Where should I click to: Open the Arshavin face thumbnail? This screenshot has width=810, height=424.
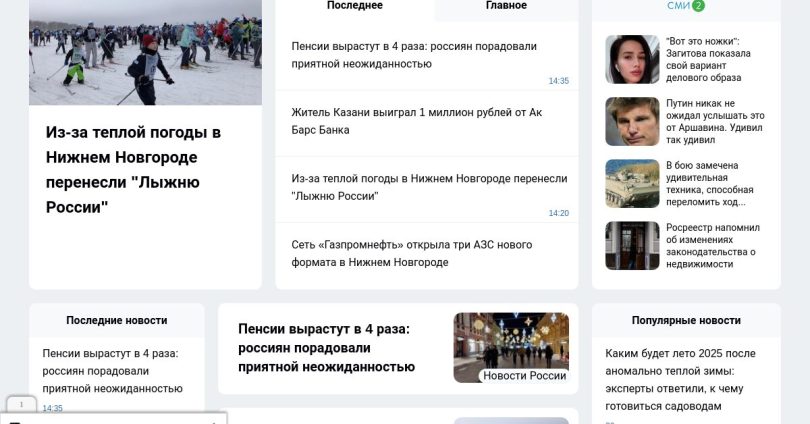coord(632,121)
